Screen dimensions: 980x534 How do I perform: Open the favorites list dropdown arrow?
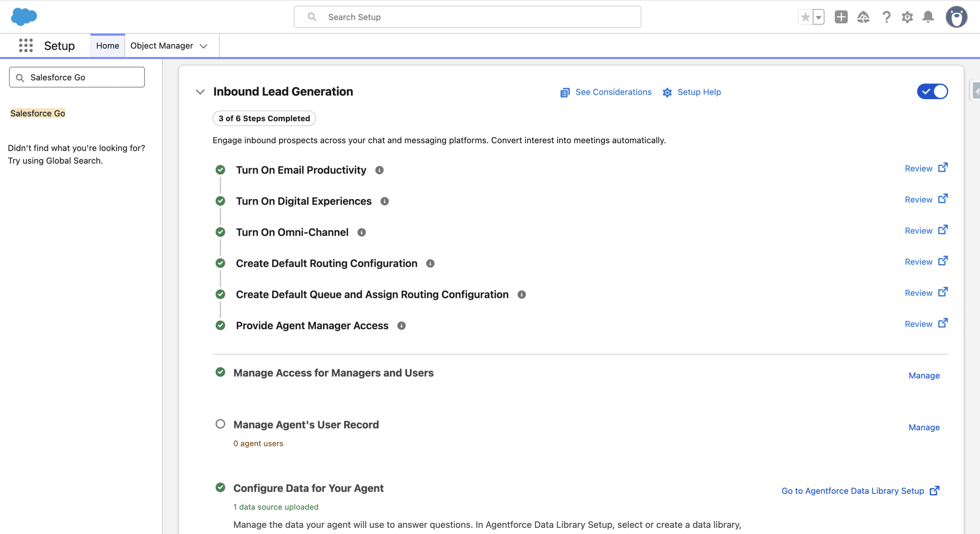[818, 17]
